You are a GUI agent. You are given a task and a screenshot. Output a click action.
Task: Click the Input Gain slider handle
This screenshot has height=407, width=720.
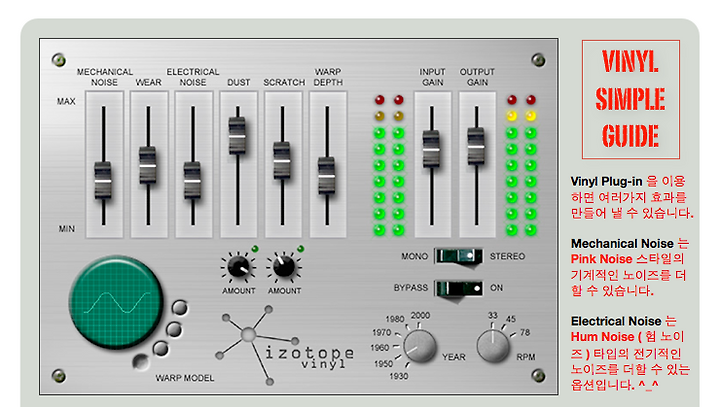point(431,149)
